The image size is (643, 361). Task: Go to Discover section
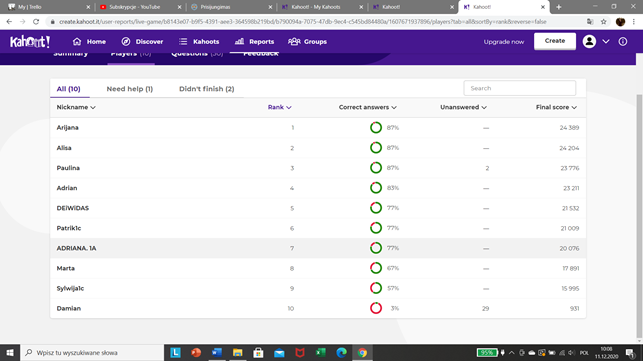tap(142, 41)
